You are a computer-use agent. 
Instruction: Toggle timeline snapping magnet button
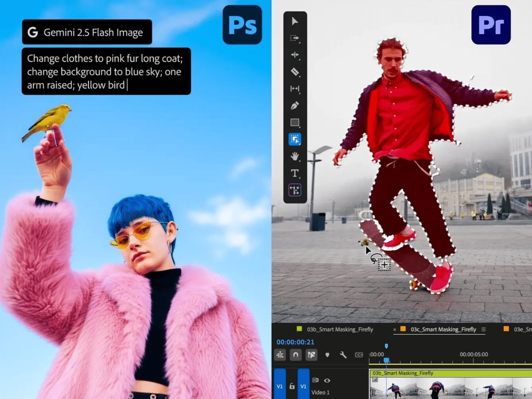(x=296, y=355)
